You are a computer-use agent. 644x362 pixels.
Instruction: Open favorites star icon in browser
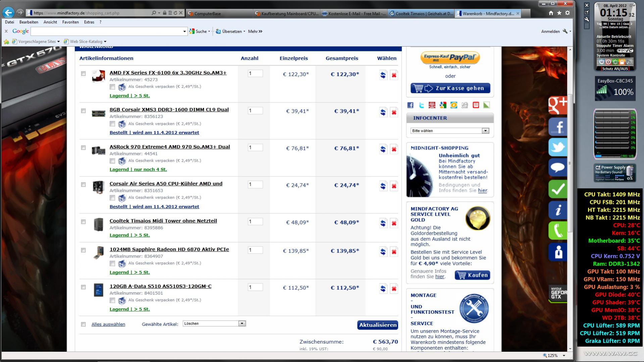559,13
